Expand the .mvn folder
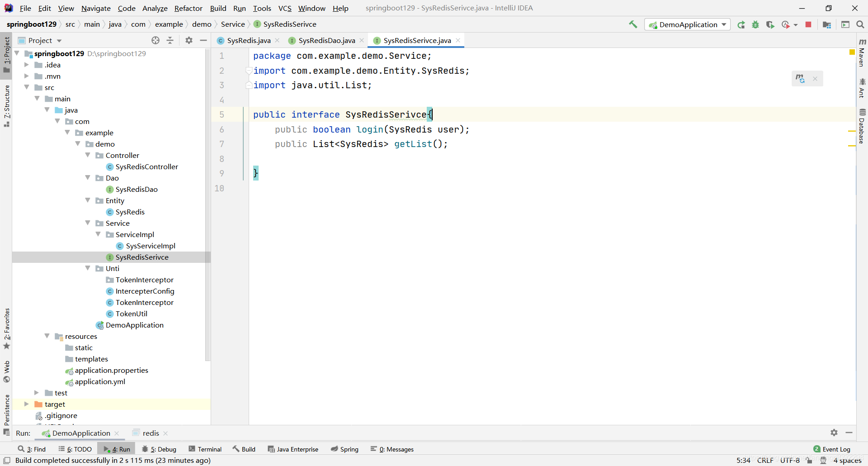This screenshot has width=868, height=466. click(x=27, y=76)
